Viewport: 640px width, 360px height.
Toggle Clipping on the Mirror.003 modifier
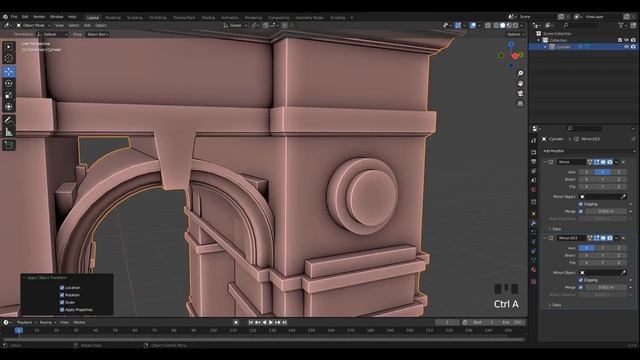tap(581, 280)
